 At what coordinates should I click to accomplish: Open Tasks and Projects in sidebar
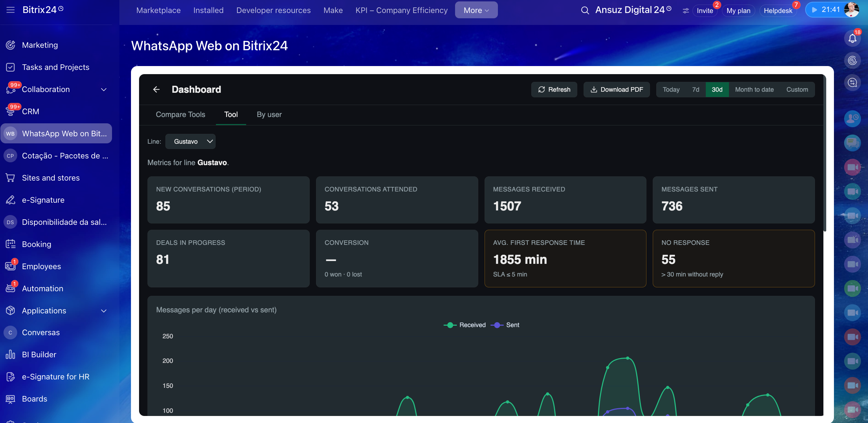coord(56,67)
